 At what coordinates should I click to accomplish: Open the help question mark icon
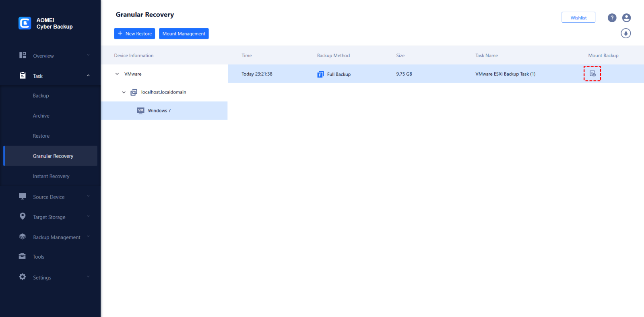[612, 18]
